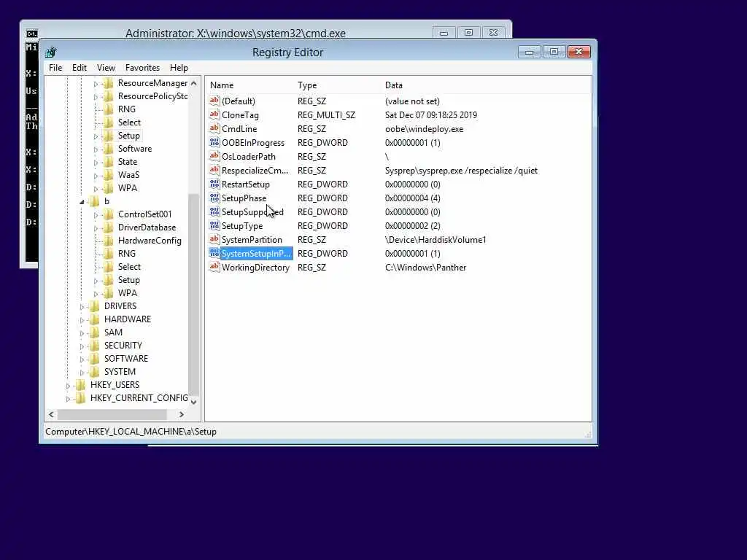This screenshot has width=747, height=560.
Task: Open the Favorites menu
Action: pyautogui.click(x=142, y=68)
